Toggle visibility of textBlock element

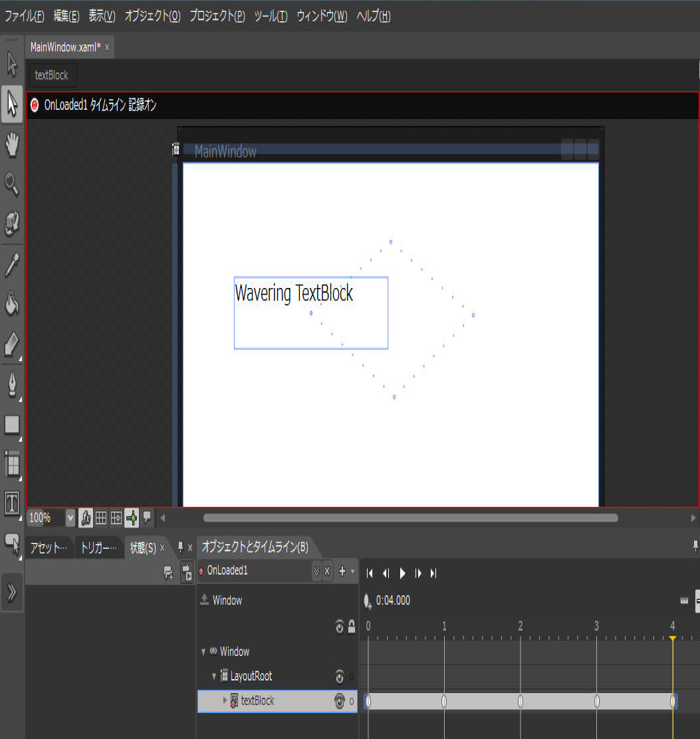pos(340,701)
